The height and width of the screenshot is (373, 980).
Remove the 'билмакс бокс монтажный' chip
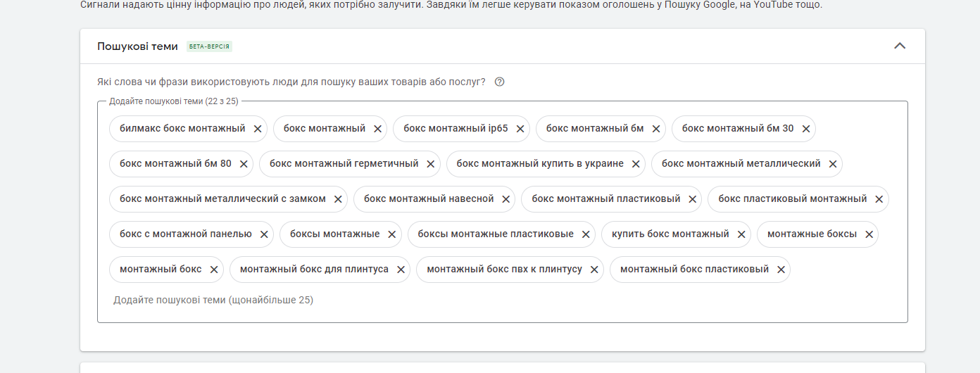click(258, 129)
